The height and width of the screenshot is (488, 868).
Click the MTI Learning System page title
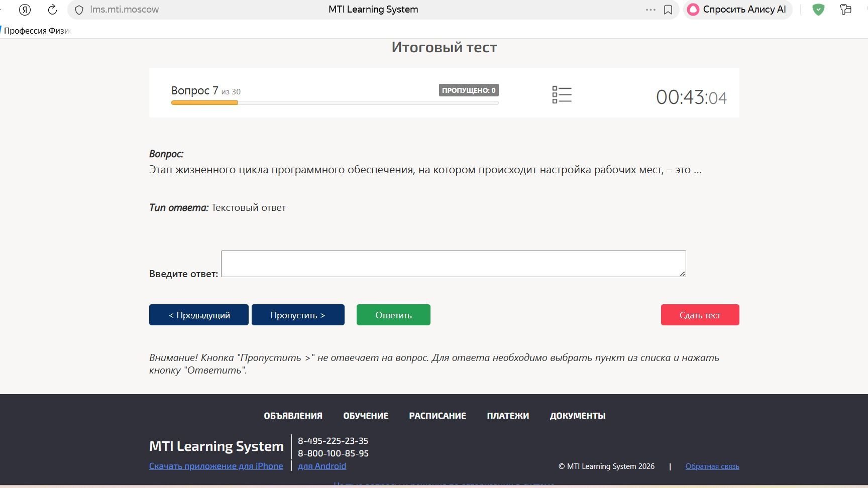[x=373, y=10]
